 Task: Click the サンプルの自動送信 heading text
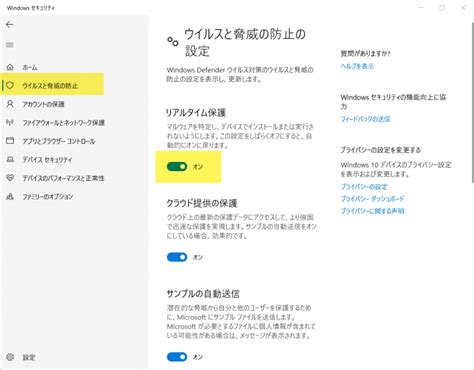click(x=203, y=294)
